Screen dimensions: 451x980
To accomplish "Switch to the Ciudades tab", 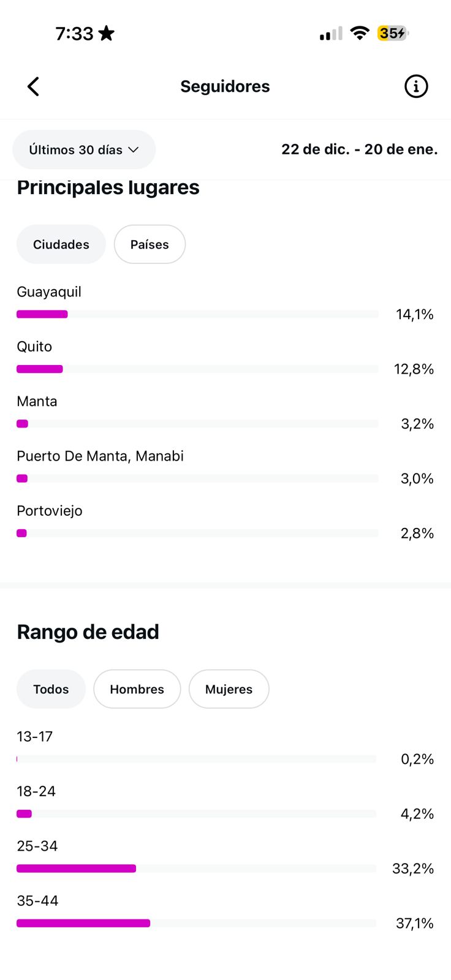I will pyautogui.click(x=61, y=244).
